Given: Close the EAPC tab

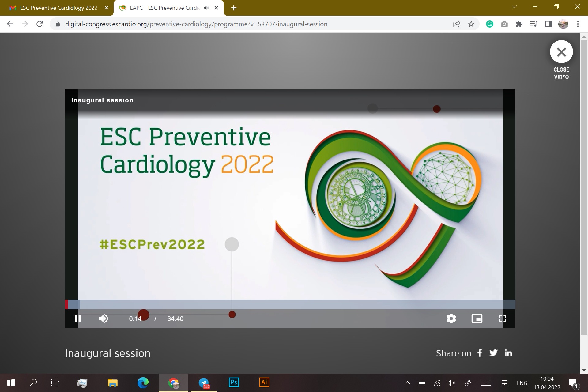Looking at the screenshot, I should 216,8.
